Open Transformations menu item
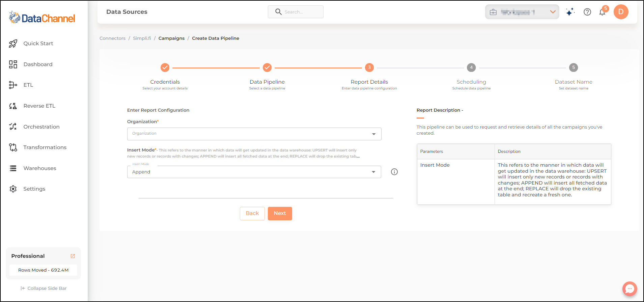Viewport: 644px width, 302px height. point(45,147)
